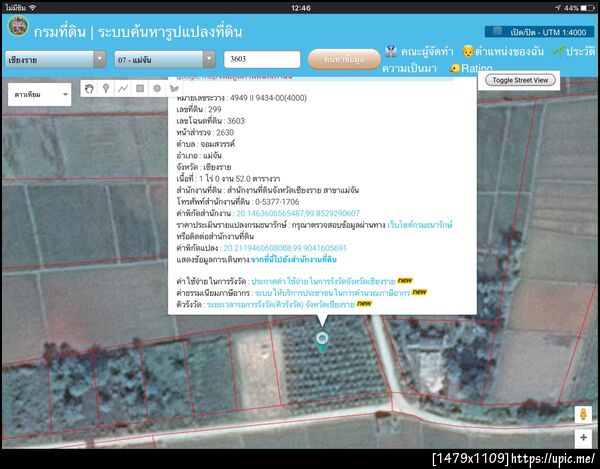Tap the battery indicator in status bar

click(587, 8)
